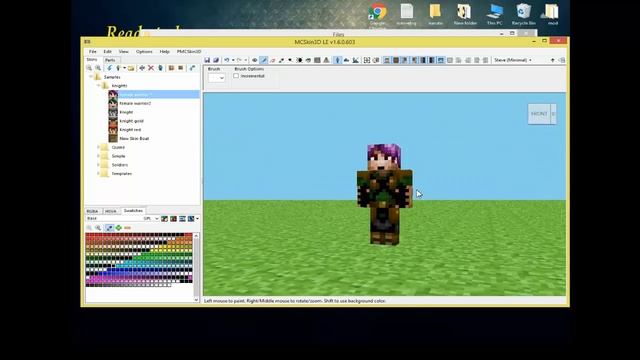Select the Noise tool

pyautogui.click(x=317, y=60)
